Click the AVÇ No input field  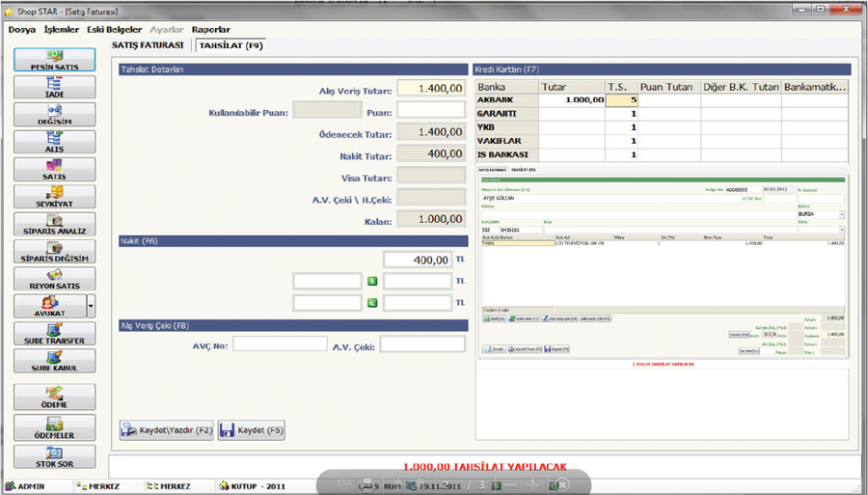click(x=280, y=344)
